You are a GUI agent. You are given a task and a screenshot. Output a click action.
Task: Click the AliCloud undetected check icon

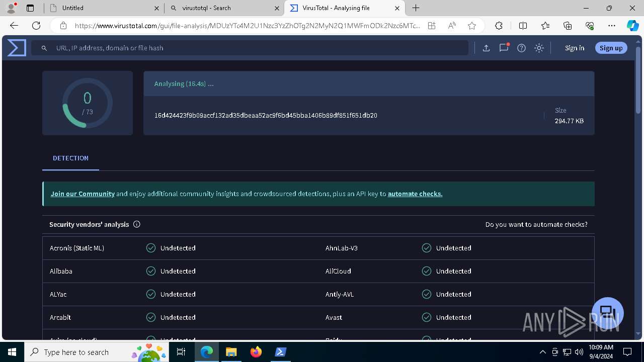tap(427, 271)
